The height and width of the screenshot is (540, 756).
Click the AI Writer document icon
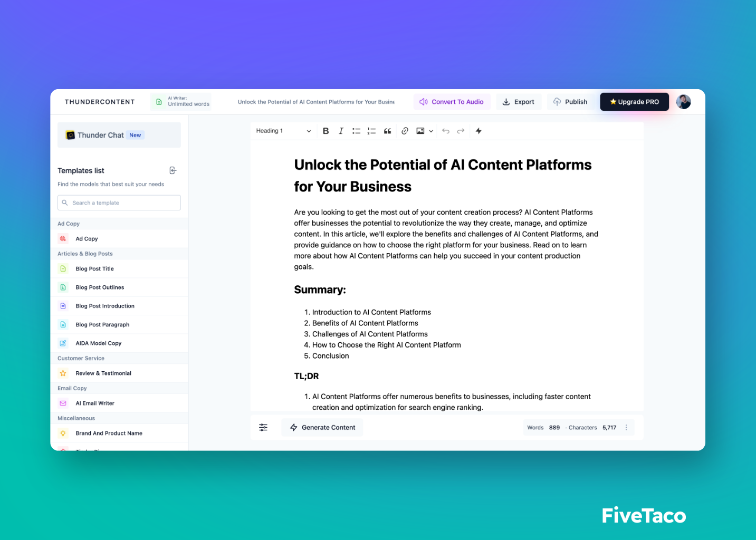tap(159, 102)
